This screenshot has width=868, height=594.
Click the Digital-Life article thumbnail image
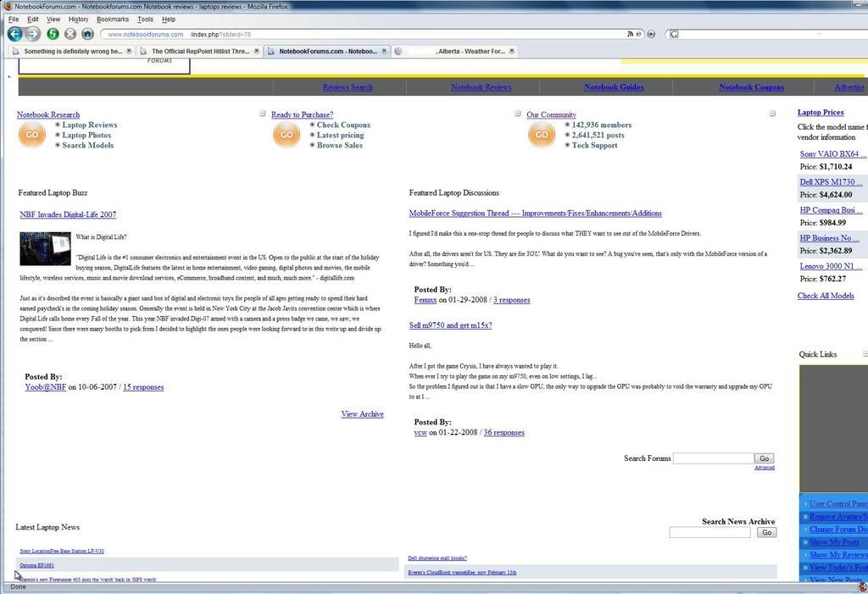coord(46,249)
